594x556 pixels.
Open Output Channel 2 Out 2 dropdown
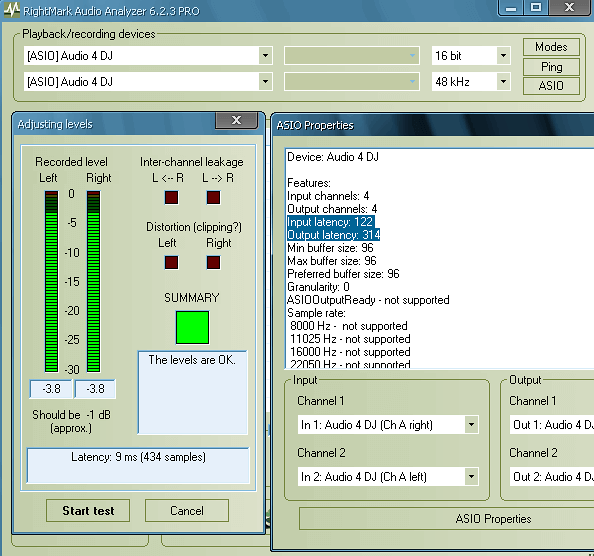(552, 476)
